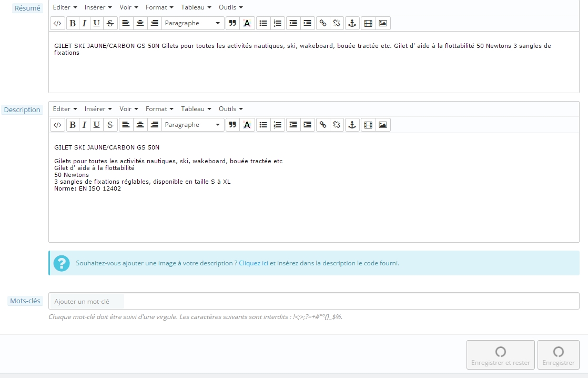Open Editer menu in Description editor
588x378 pixels.
pyautogui.click(x=65, y=109)
